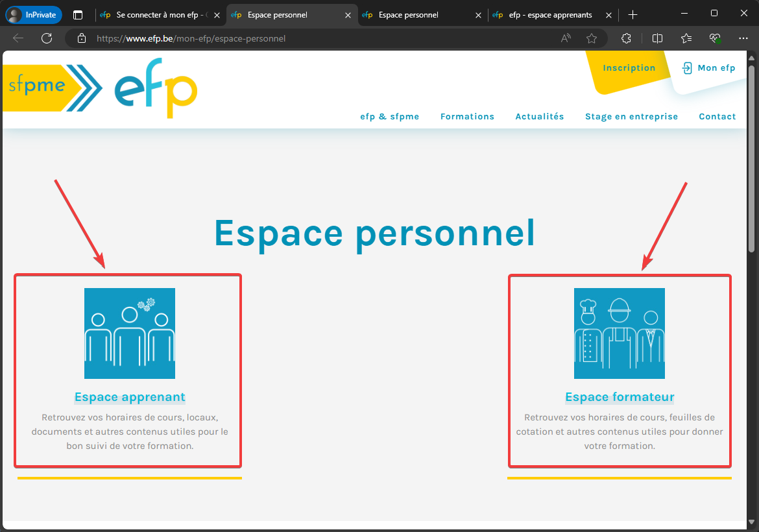This screenshot has height=532, width=759.
Task: Click the page vertical scrollbar thumb
Action: coord(751,159)
